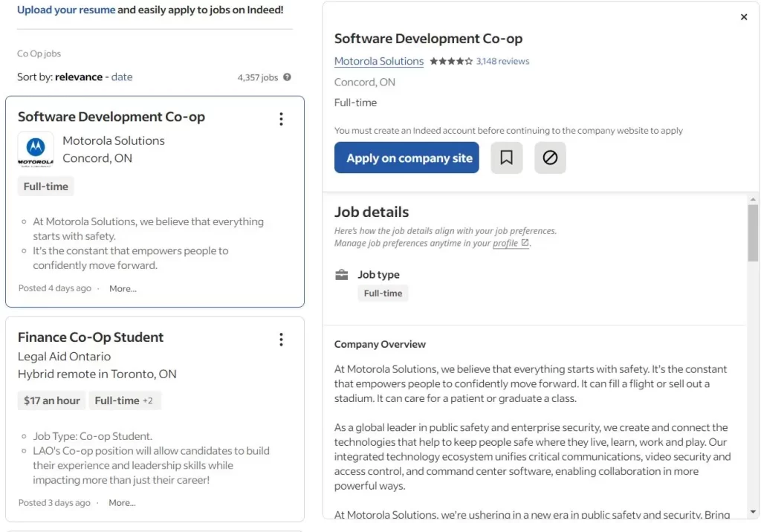Click Full-time chip under Job type
The width and height of the screenshot is (761, 532).
pos(383,293)
